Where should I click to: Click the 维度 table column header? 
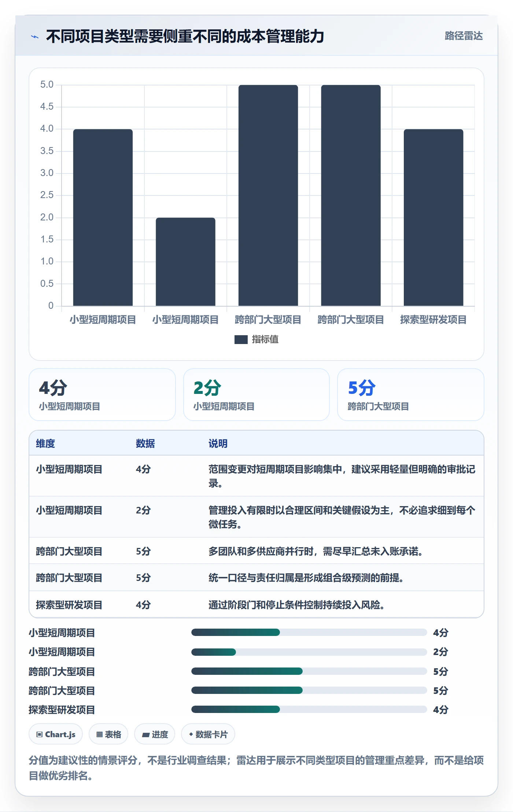pyautogui.click(x=45, y=443)
